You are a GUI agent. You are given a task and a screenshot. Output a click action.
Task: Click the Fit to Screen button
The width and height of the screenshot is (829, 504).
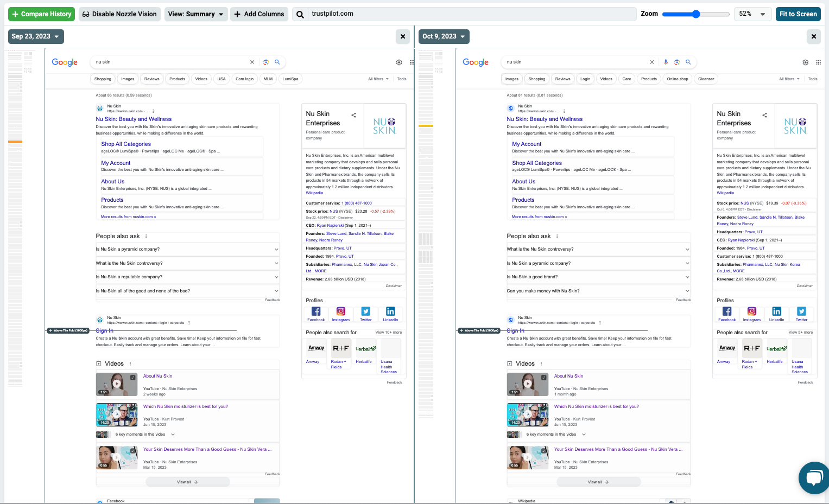798,14
